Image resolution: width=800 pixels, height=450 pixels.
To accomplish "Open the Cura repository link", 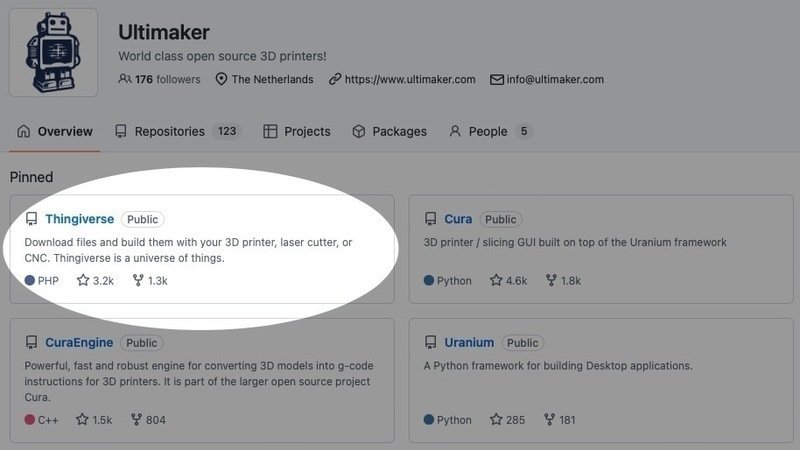I will point(458,219).
